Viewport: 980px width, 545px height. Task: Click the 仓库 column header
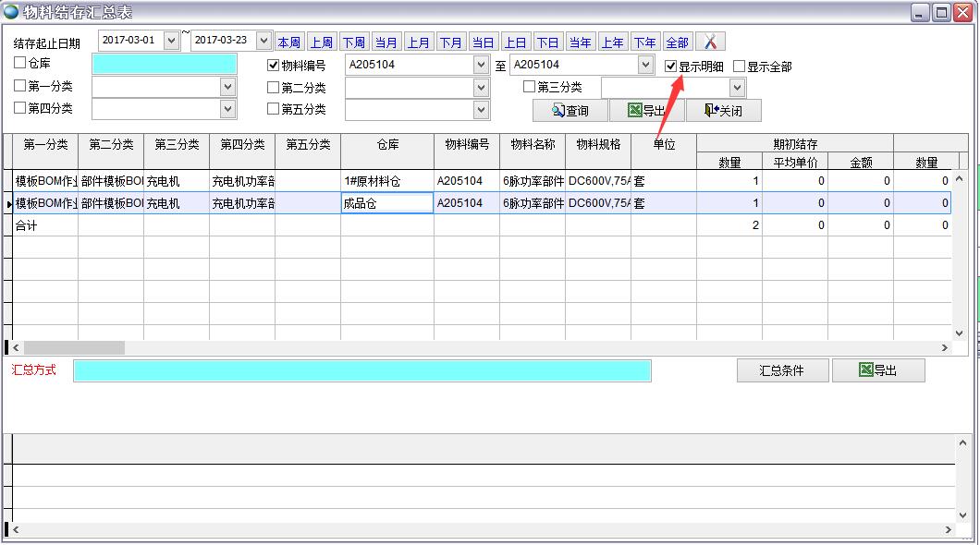pyautogui.click(x=387, y=145)
